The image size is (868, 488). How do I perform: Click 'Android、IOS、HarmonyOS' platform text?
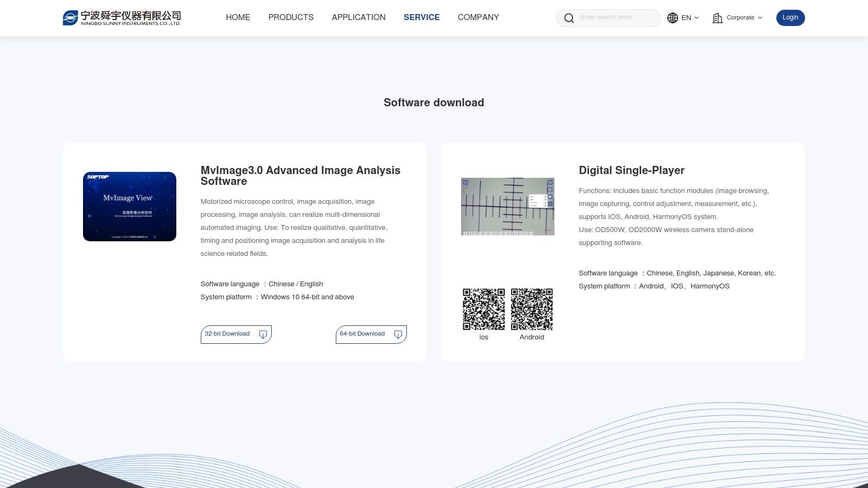click(684, 286)
